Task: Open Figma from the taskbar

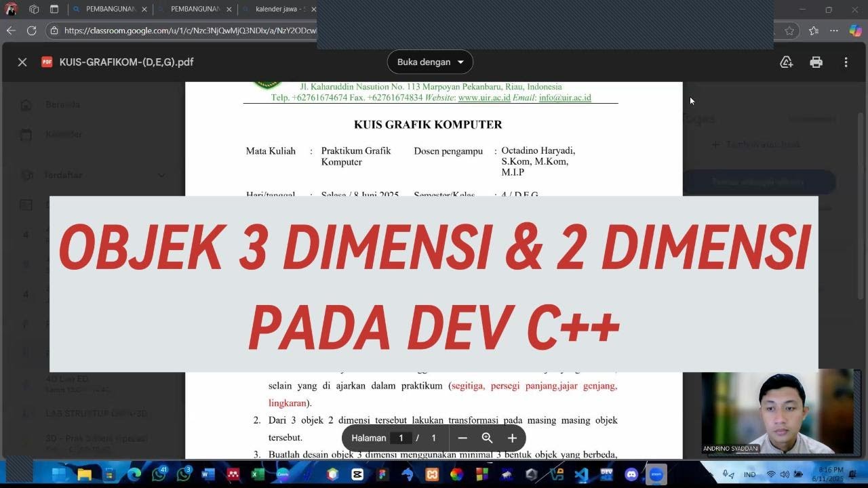Action: pyautogui.click(x=382, y=474)
